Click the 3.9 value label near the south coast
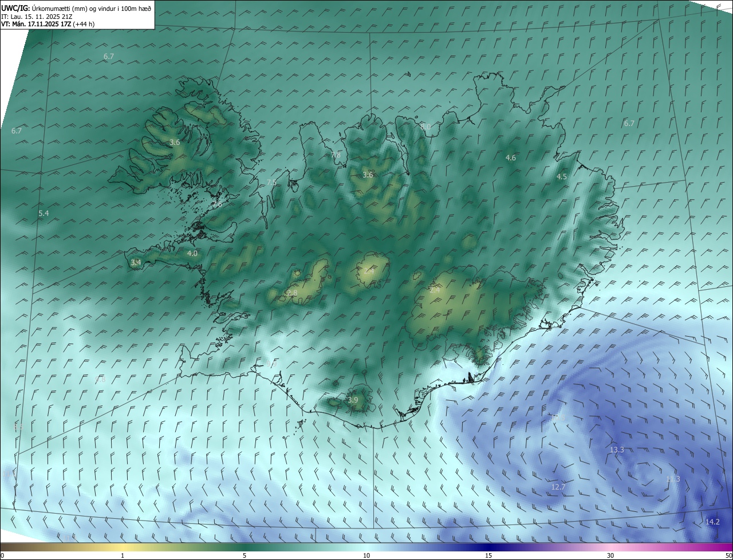Image resolution: width=733 pixels, height=560 pixels. click(x=353, y=400)
